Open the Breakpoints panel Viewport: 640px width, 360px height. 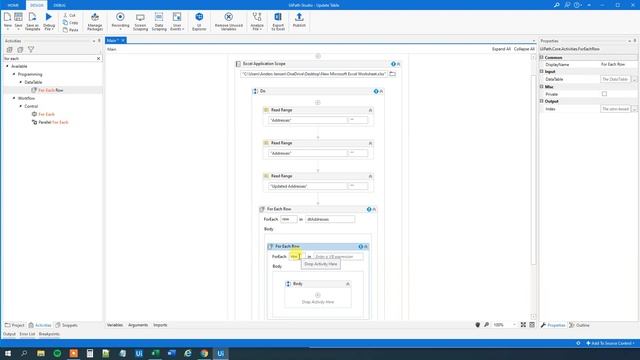pyautogui.click(x=49, y=334)
